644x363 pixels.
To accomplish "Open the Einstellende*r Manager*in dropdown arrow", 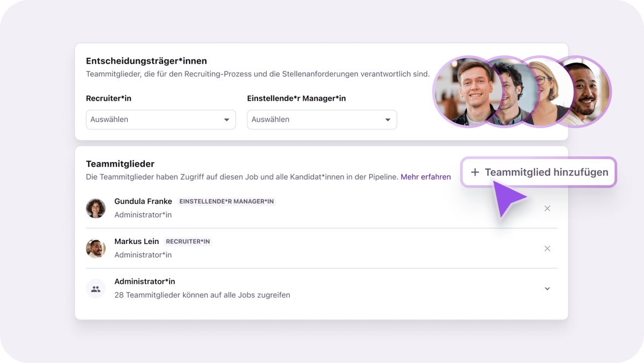I will 387,120.
